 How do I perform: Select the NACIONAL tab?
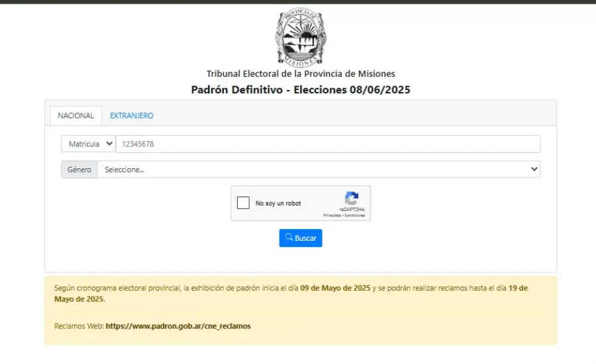[75, 116]
